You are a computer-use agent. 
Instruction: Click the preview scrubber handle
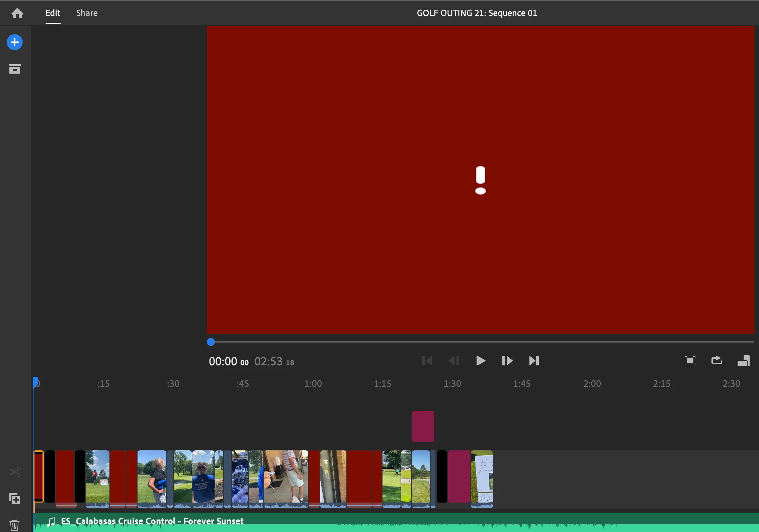click(211, 342)
